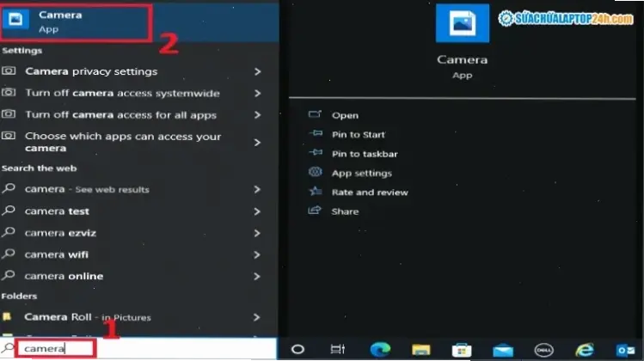Open File Explorer from the taskbar

coord(421,349)
